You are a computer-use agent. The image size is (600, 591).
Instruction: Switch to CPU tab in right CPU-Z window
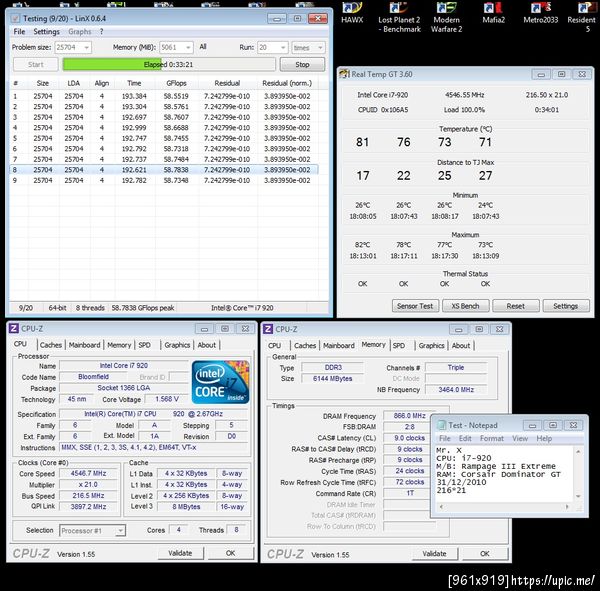pyautogui.click(x=274, y=345)
